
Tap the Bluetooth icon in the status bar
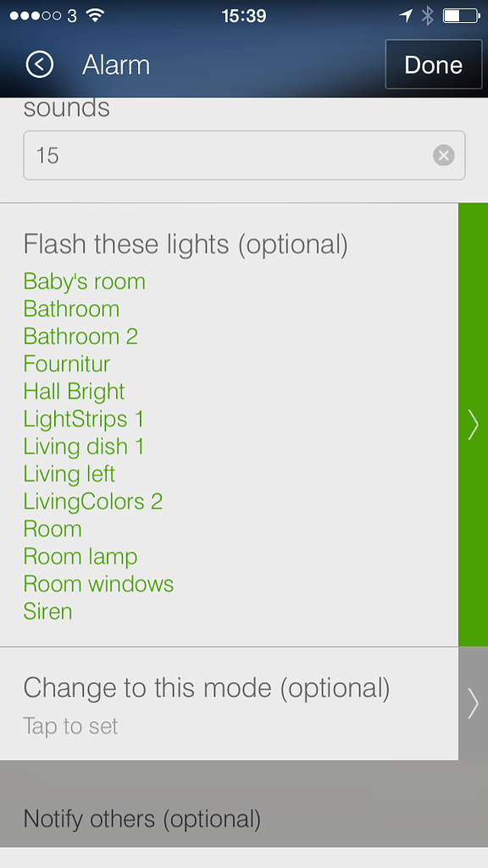[x=427, y=13]
